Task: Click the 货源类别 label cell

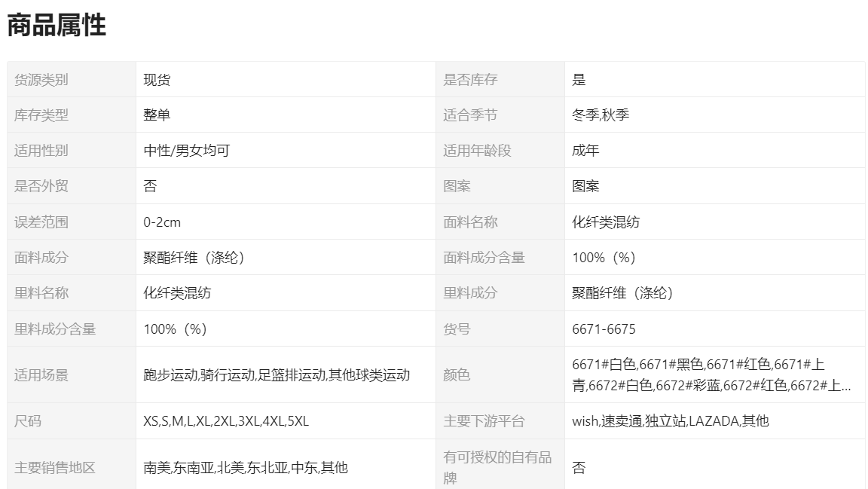Action: click(41, 79)
